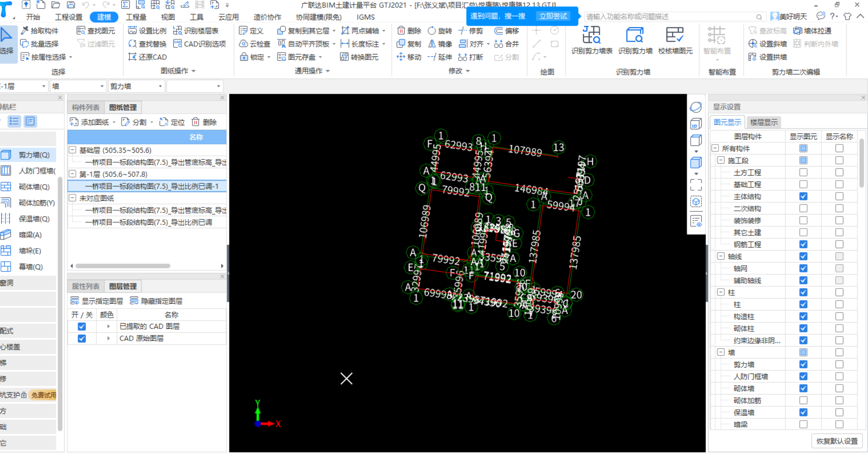Open the 云应用 ribbon tab
This screenshot has width=868, height=454.
click(x=229, y=17)
